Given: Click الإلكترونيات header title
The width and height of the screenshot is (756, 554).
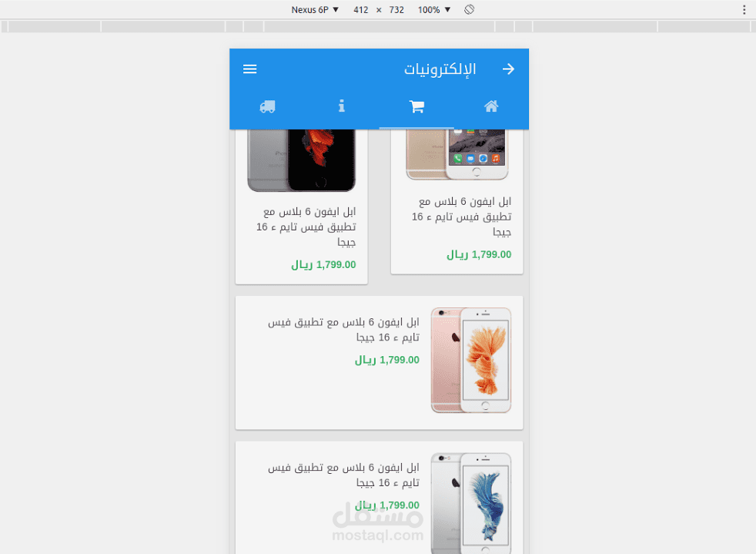Looking at the screenshot, I should (440, 69).
